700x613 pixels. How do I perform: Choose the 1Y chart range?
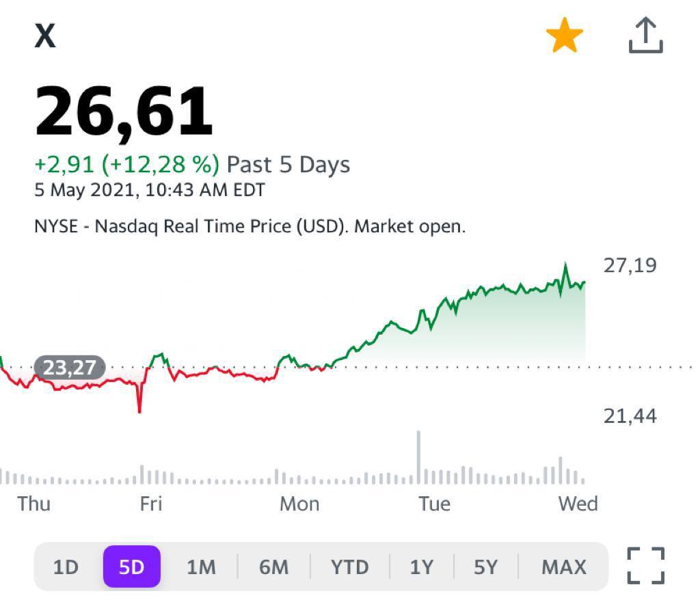tap(422, 567)
